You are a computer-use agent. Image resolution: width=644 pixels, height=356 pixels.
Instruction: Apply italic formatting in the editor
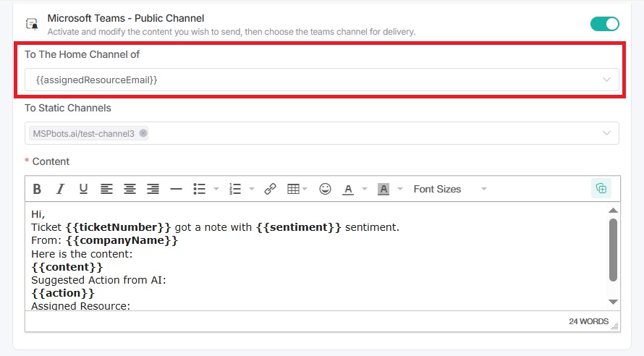(60, 189)
